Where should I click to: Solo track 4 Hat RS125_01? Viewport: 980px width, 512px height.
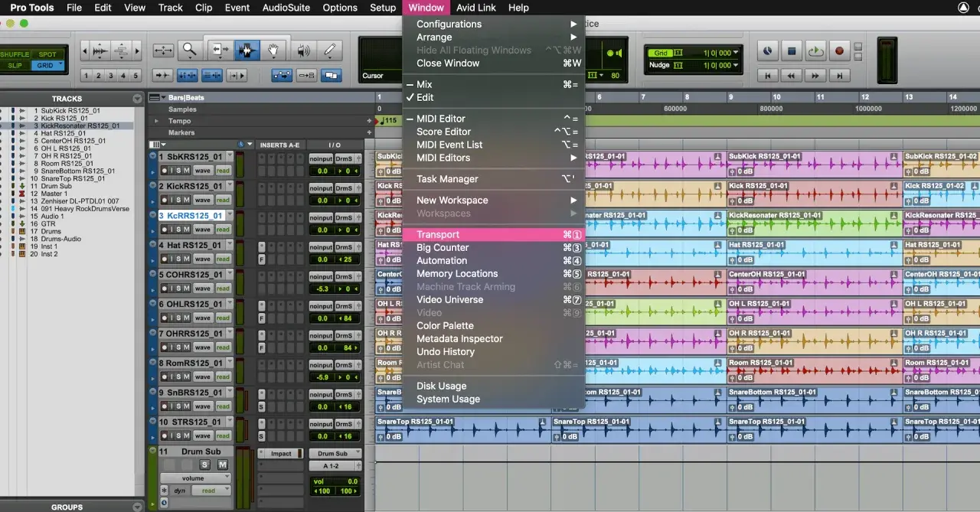point(179,259)
